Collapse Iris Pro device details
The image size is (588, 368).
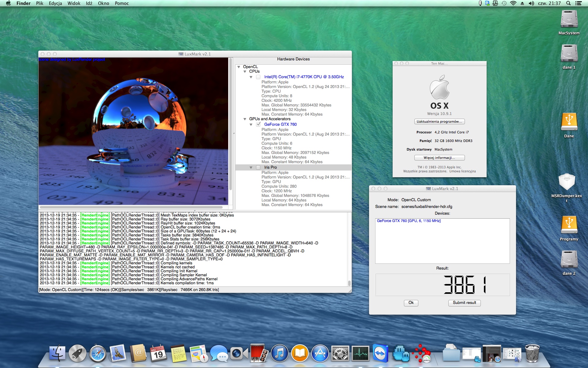(x=251, y=167)
